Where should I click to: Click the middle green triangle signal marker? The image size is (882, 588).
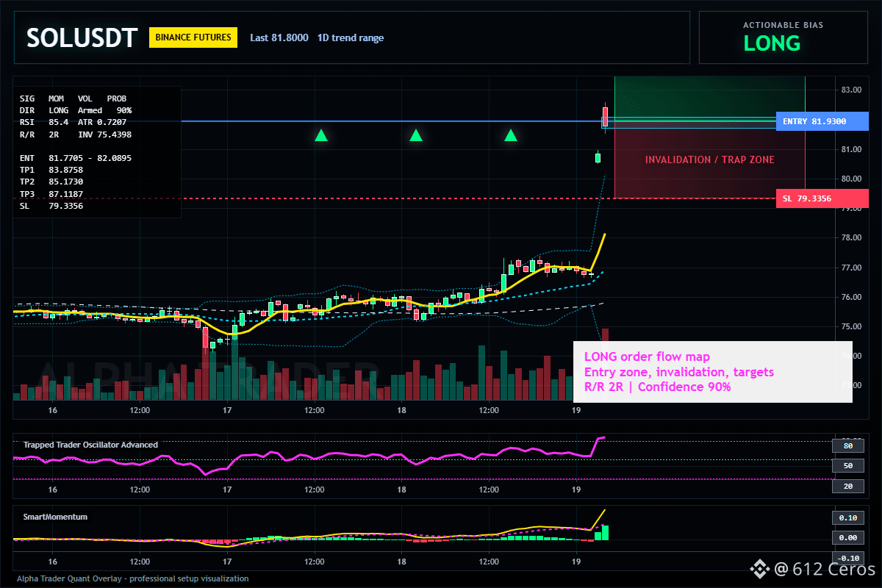tap(416, 135)
